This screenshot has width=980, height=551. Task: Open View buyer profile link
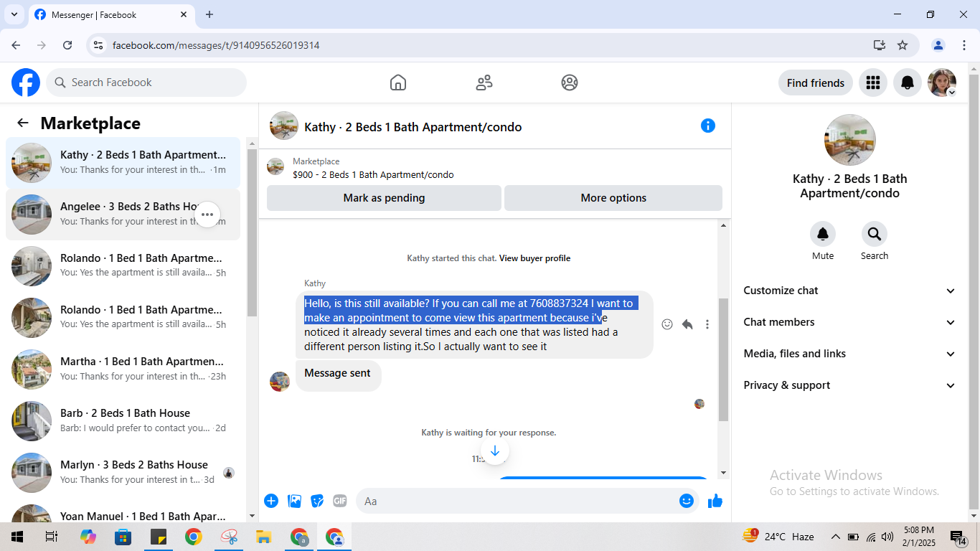coord(534,258)
